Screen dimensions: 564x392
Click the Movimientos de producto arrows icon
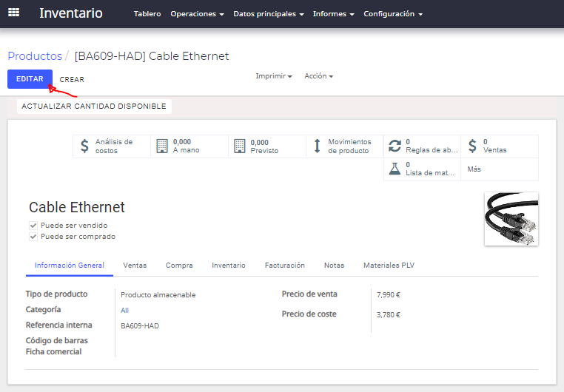318,146
